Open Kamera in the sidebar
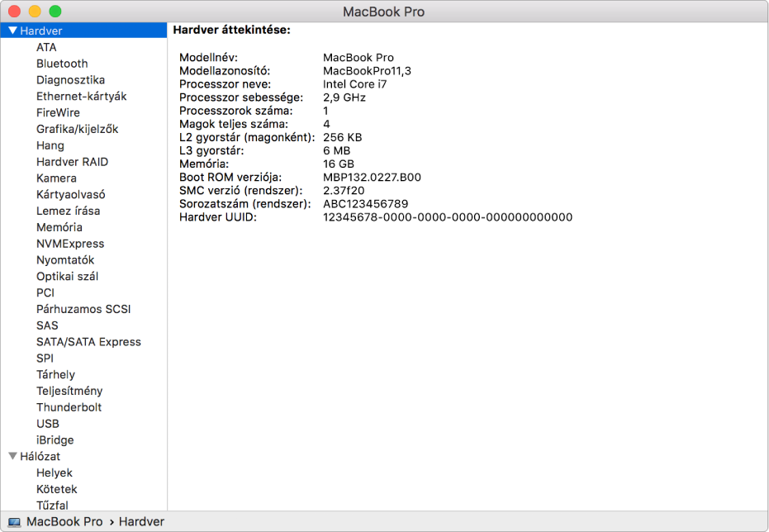The height and width of the screenshot is (532, 769). [56, 178]
